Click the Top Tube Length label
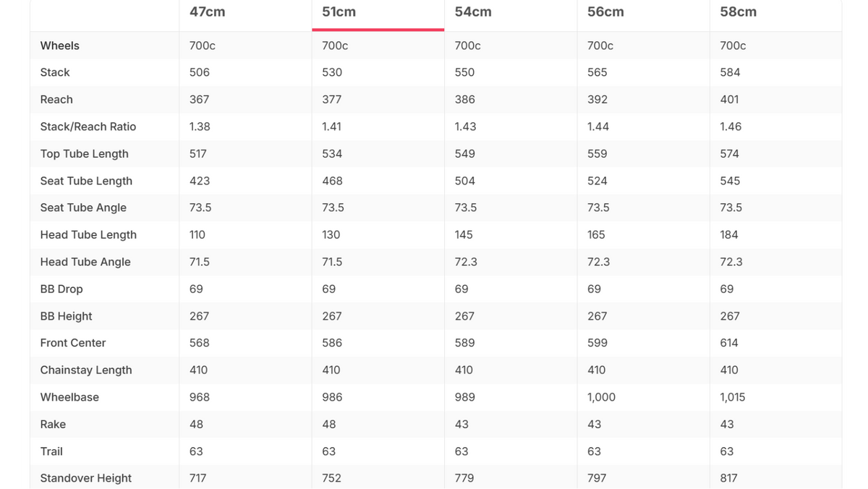This screenshot has width=868, height=489. coord(85,154)
